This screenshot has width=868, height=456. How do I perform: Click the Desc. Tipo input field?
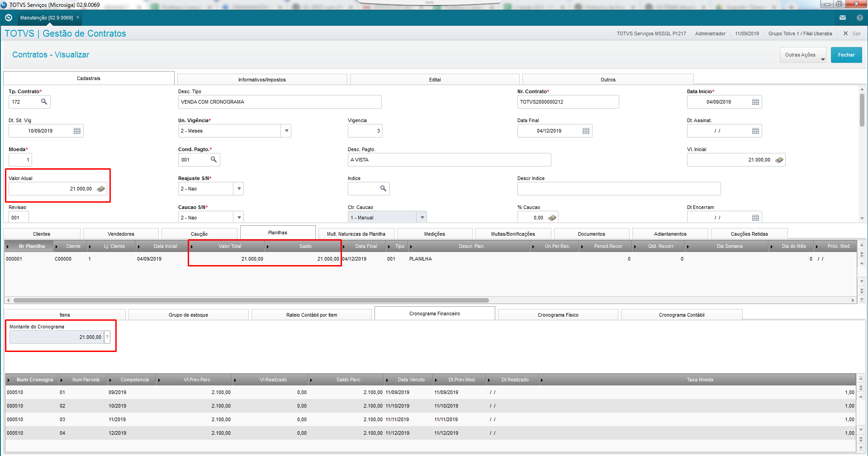280,102
